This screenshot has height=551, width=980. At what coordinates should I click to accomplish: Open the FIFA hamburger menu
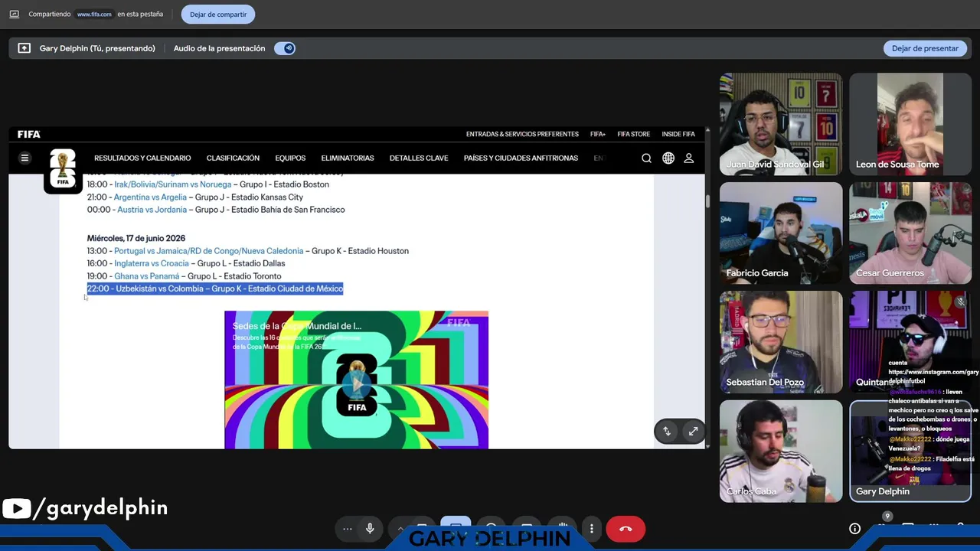pos(24,158)
